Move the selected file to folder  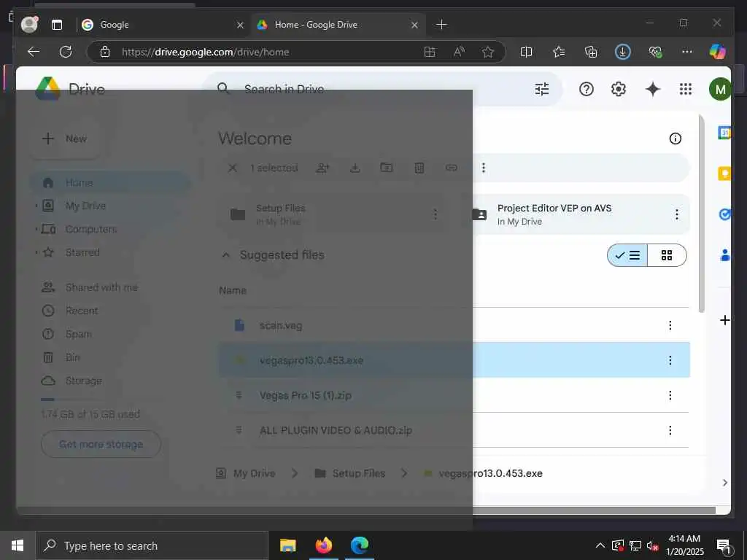coord(387,168)
